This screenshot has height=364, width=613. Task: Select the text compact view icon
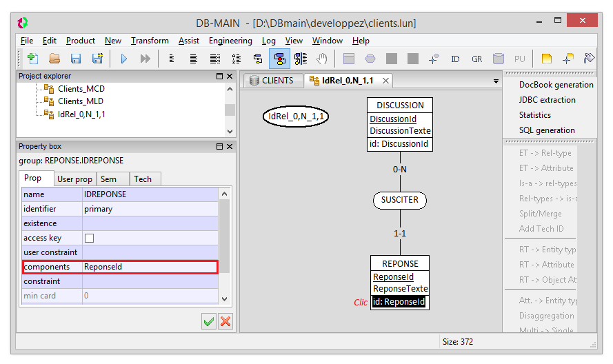click(172, 59)
